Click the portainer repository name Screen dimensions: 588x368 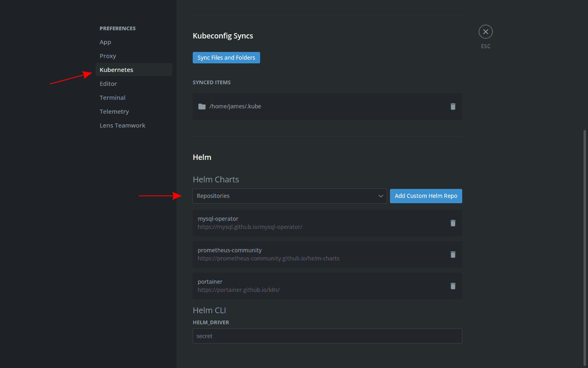(210, 282)
